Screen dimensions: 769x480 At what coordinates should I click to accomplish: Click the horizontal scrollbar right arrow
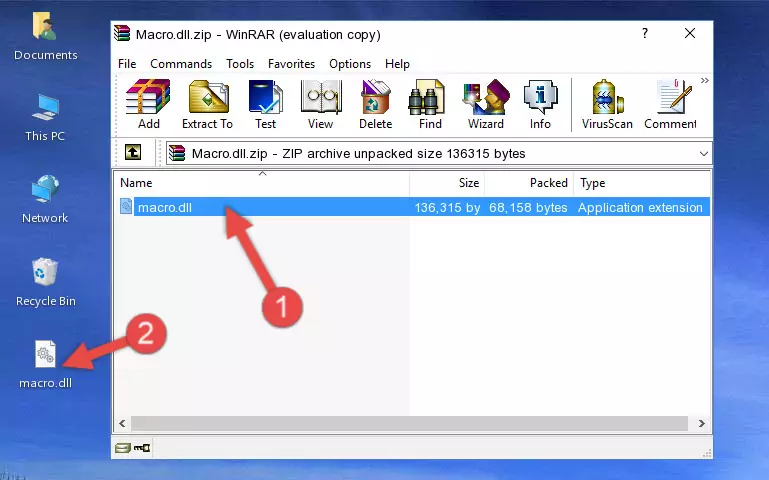[x=702, y=423]
